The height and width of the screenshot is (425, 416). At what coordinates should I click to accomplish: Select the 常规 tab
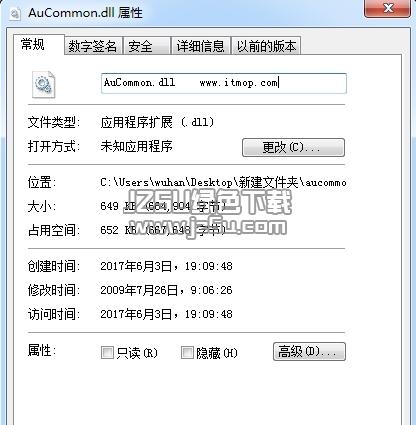(x=38, y=44)
